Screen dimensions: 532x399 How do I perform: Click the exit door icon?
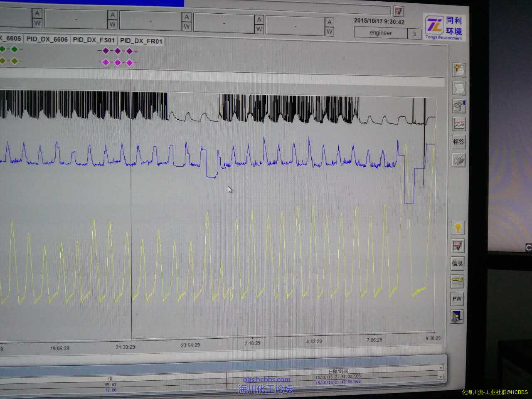[457, 316]
